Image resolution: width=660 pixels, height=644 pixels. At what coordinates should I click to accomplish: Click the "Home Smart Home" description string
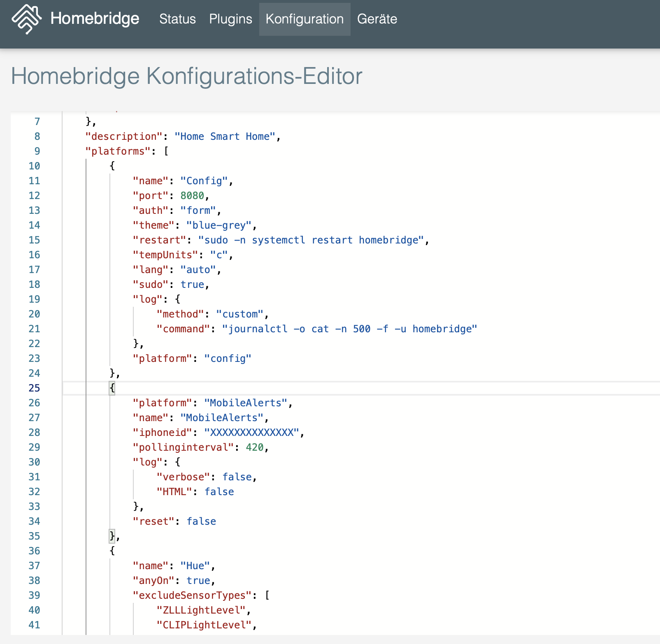(x=225, y=137)
